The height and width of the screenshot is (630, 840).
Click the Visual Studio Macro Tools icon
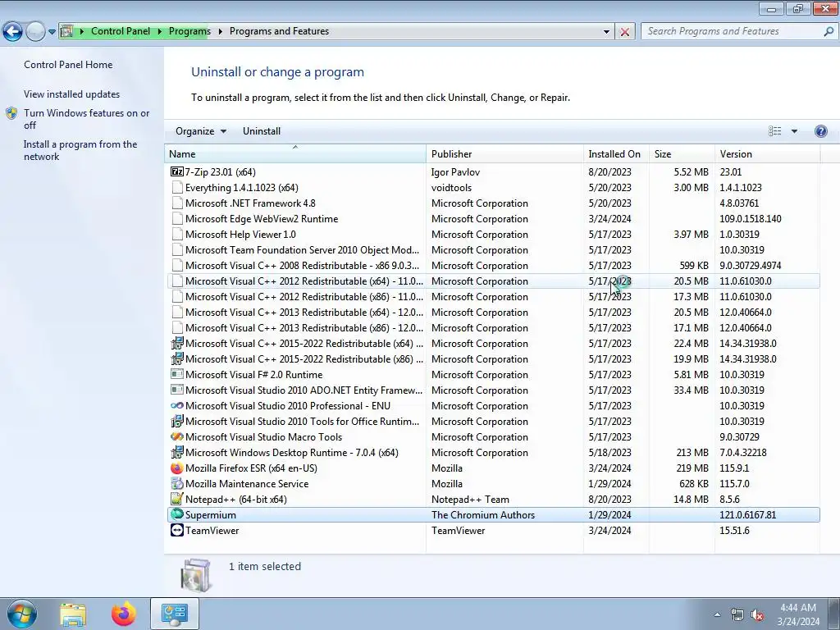click(x=177, y=436)
